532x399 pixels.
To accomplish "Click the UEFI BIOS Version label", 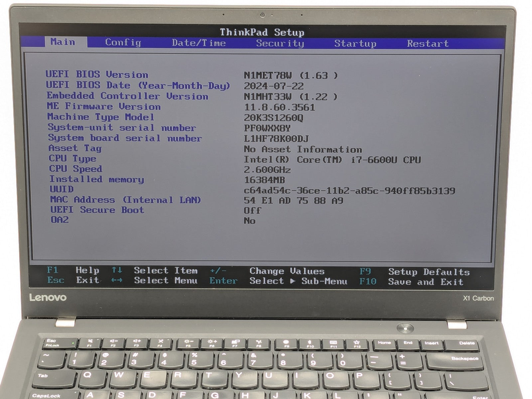I will click(97, 74).
